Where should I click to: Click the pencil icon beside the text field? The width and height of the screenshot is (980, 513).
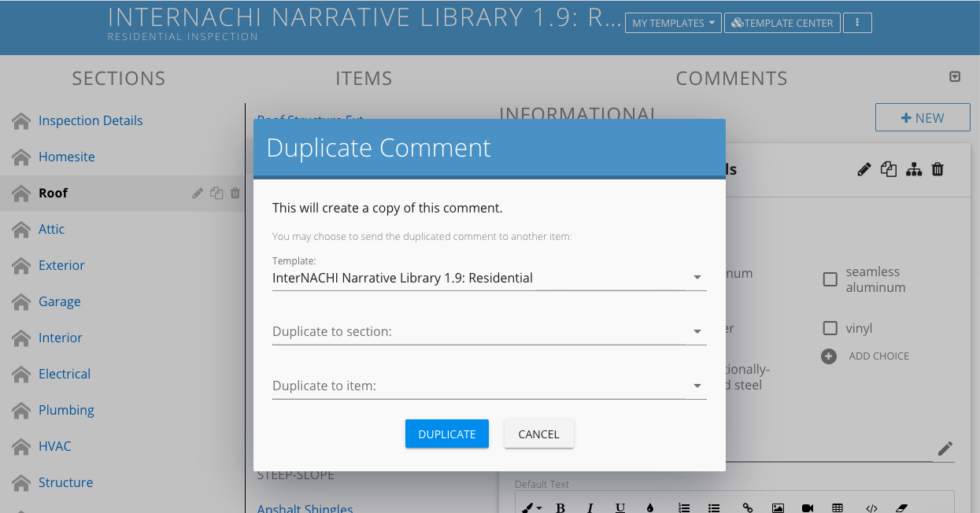click(945, 449)
